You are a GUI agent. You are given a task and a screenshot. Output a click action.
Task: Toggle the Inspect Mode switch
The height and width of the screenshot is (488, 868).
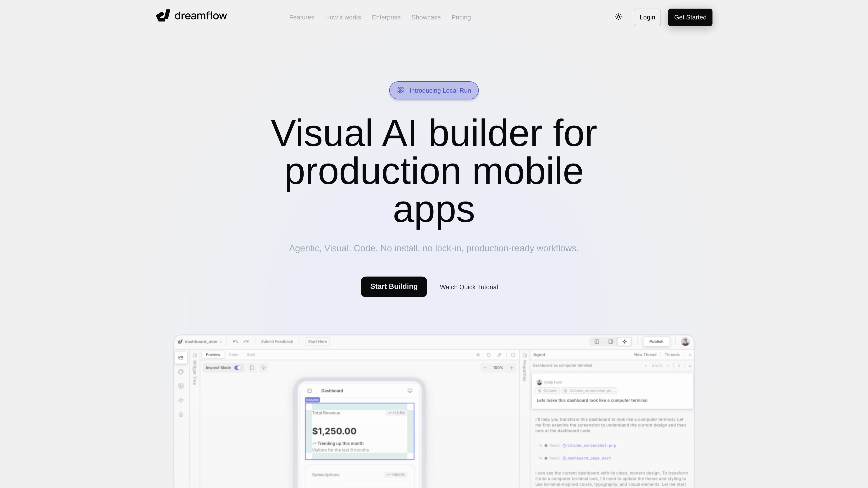238,368
